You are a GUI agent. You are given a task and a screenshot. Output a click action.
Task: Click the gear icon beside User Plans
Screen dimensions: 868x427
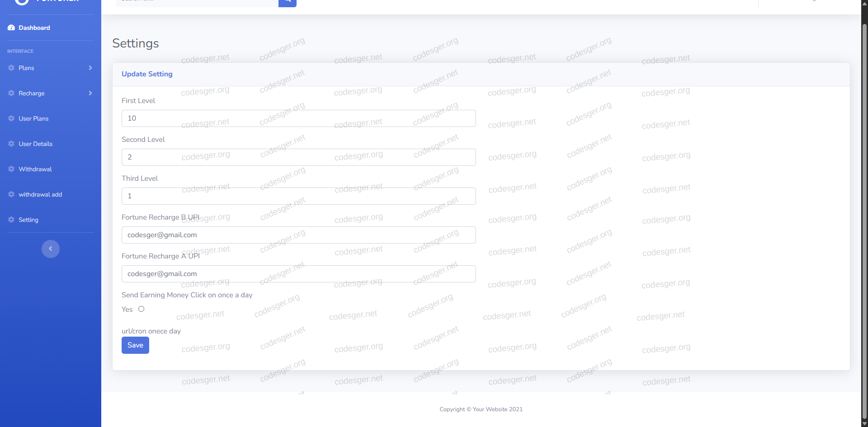(x=11, y=118)
